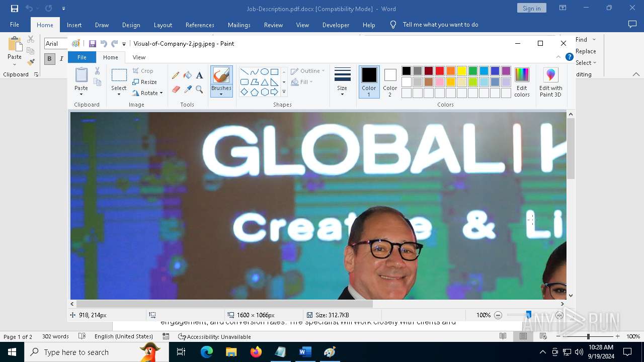The image size is (644, 362).
Task: Click Paint horizontal scrollbar thumb
Action: click(224, 304)
